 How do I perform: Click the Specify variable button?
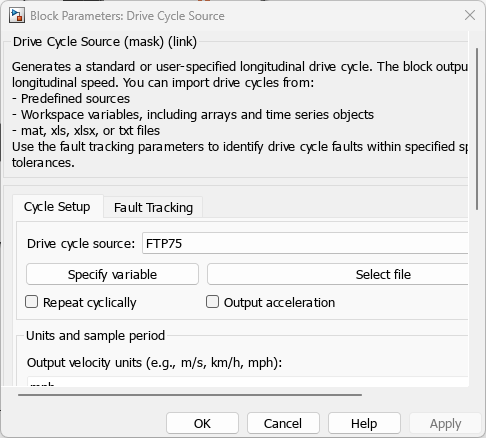click(x=112, y=274)
